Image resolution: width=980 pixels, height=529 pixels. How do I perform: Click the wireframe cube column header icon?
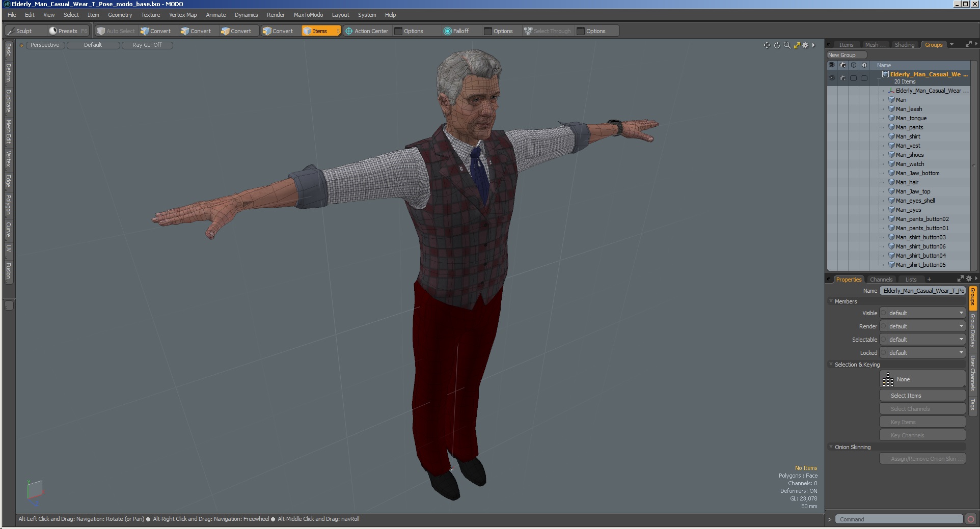(x=853, y=65)
